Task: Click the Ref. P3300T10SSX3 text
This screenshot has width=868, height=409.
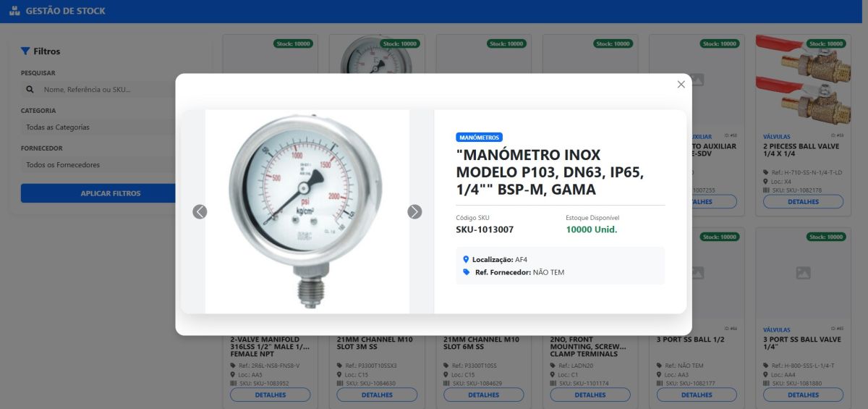Action: (370, 366)
